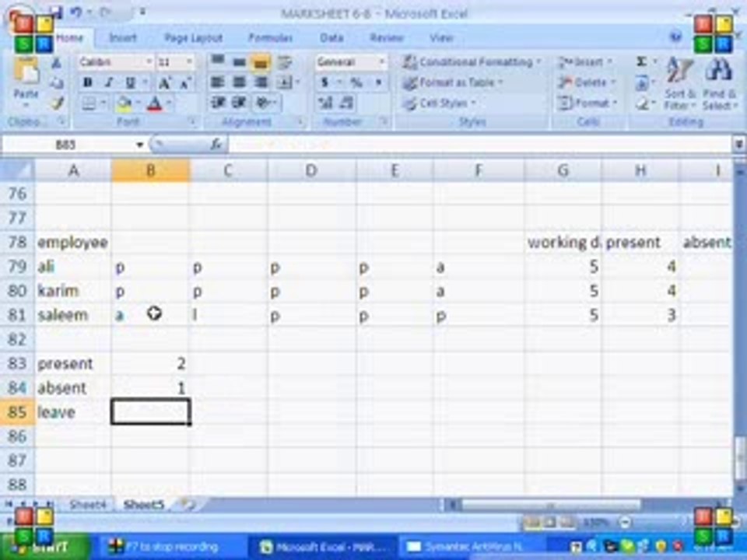Click the cell containing saleem
The height and width of the screenshot is (560, 747).
[72, 315]
